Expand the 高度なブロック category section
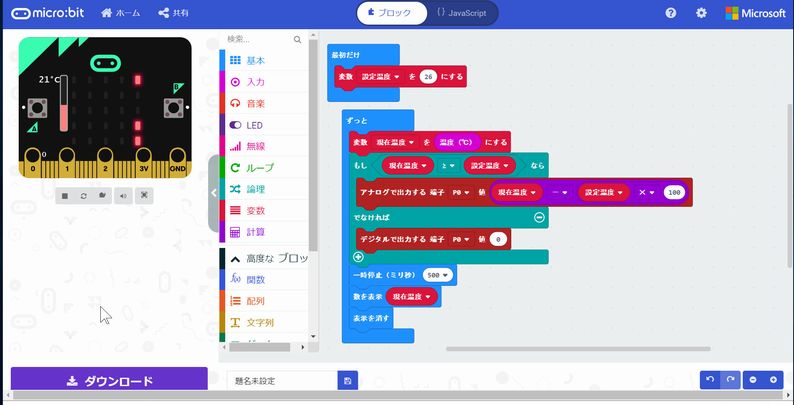The height and width of the screenshot is (405, 794). [x=265, y=258]
